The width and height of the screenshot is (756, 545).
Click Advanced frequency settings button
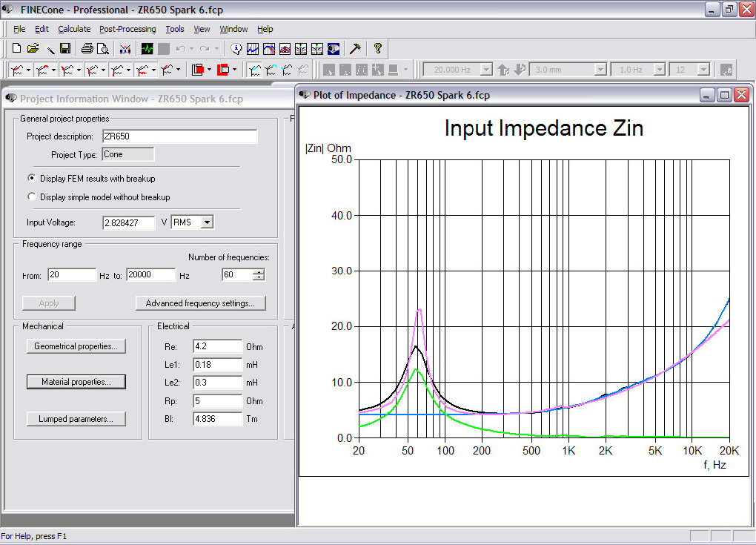(x=201, y=303)
